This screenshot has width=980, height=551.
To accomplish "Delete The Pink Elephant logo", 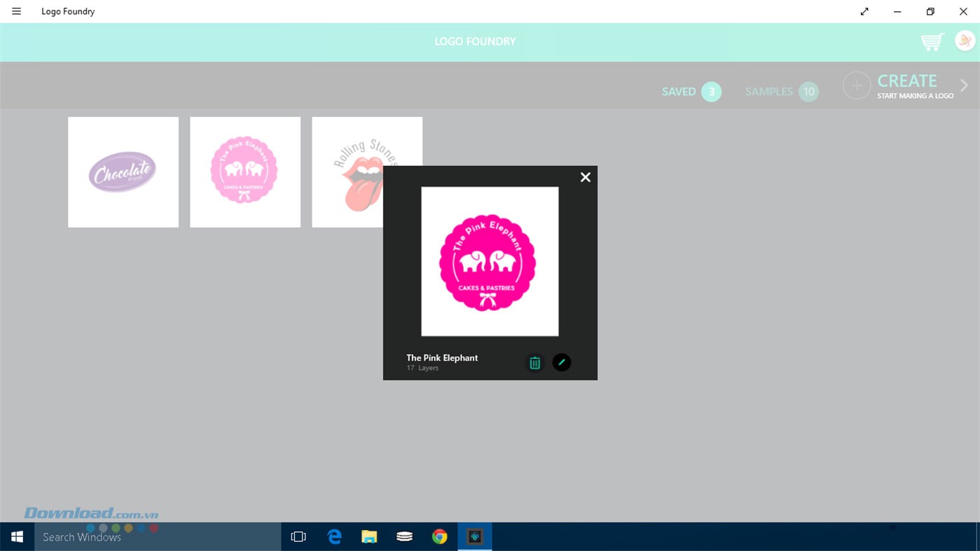I will coord(534,363).
